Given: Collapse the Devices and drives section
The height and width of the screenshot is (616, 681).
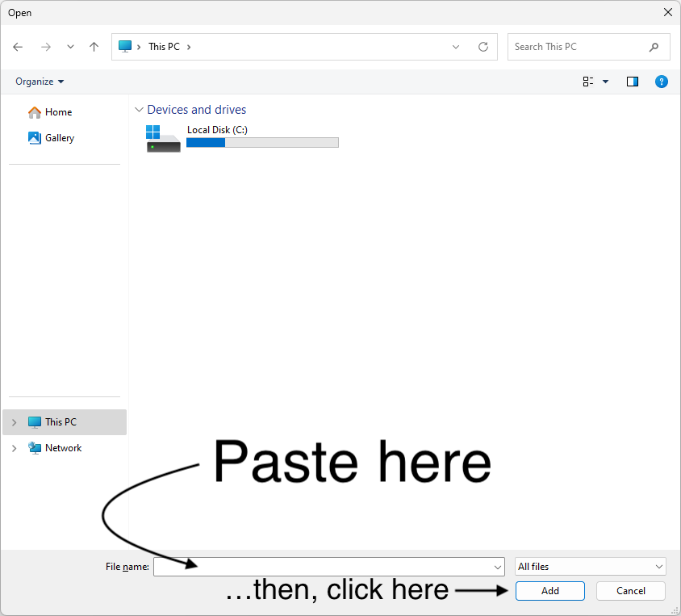Looking at the screenshot, I should coord(139,109).
